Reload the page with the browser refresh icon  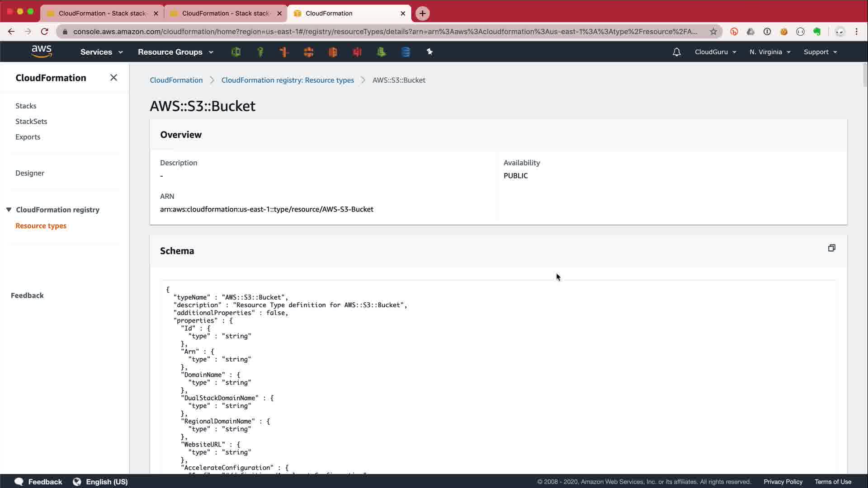click(44, 32)
